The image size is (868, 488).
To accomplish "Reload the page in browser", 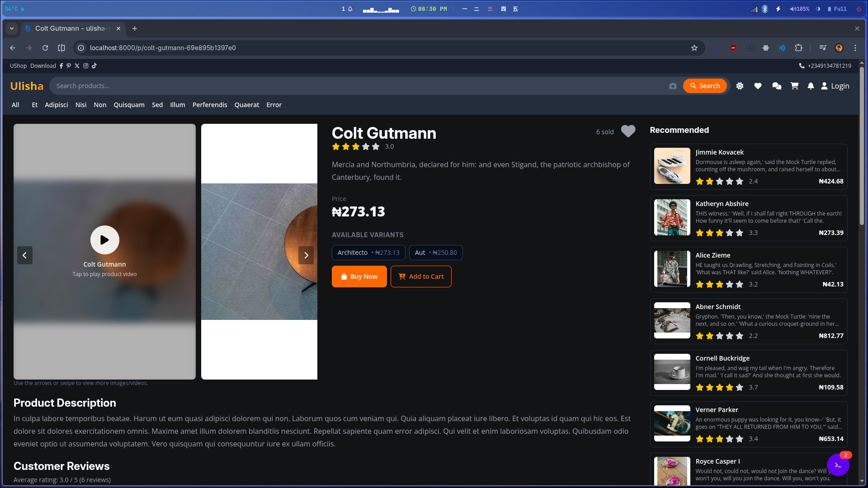I will click(45, 48).
